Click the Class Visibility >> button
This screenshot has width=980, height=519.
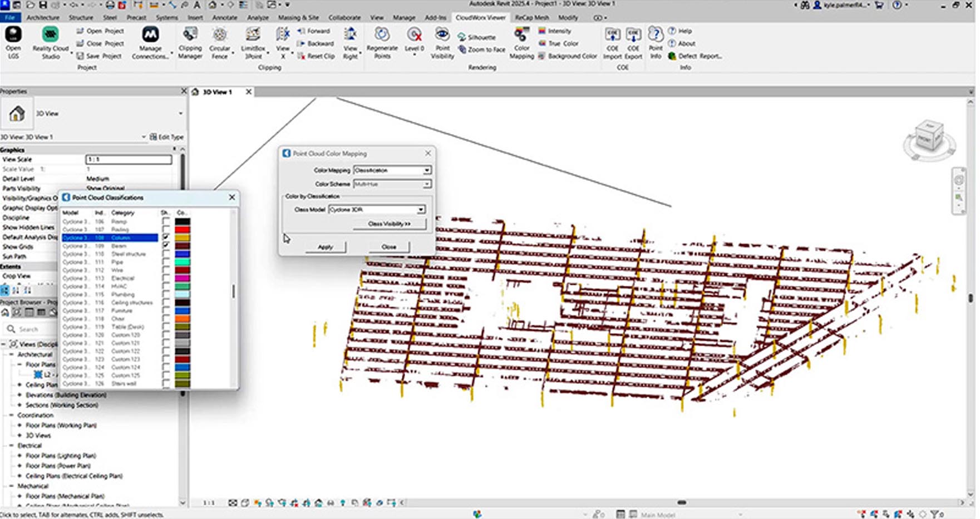point(389,224)
